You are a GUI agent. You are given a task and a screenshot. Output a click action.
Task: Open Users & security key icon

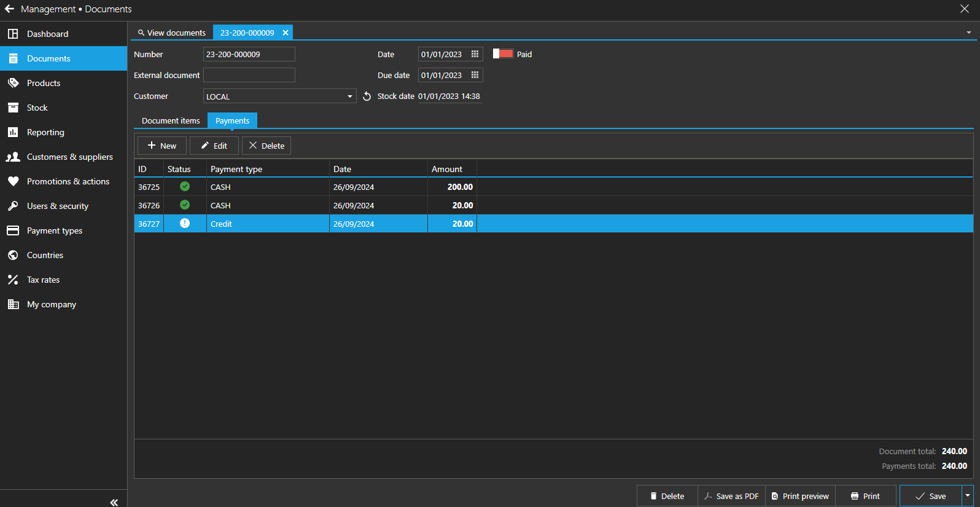click(x=13, y=206)
